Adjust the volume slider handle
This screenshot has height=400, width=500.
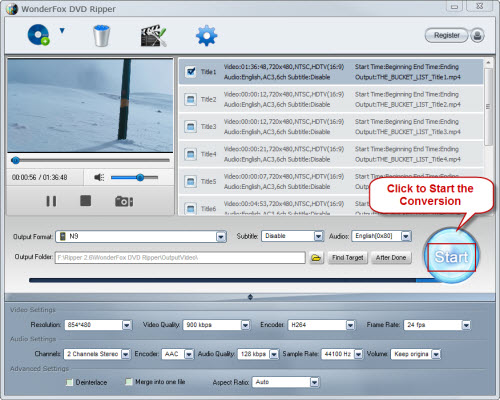pyautogui.click(x=140, y=177)
